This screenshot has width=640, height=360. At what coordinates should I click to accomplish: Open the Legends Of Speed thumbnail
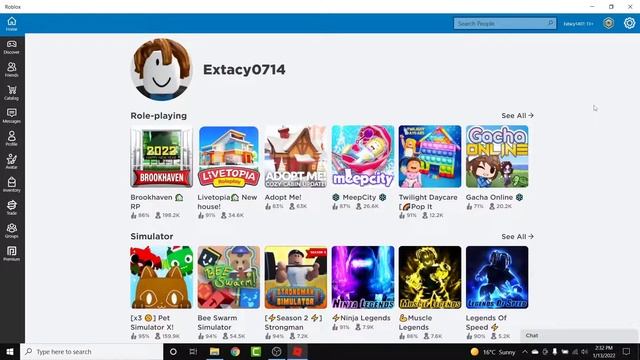click(497, 277)
